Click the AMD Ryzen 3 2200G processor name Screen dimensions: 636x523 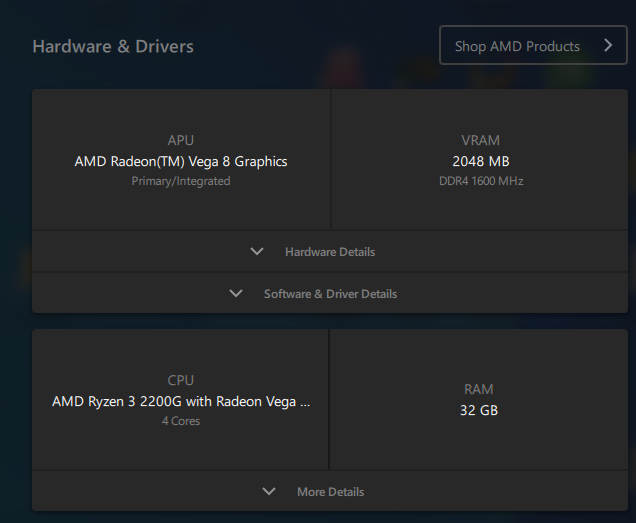coord(181,401)
